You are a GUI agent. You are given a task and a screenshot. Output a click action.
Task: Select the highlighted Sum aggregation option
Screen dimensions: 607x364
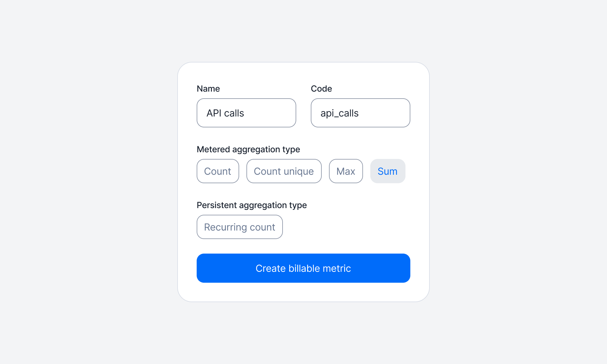pyautogui.click(x=388, y=171)
